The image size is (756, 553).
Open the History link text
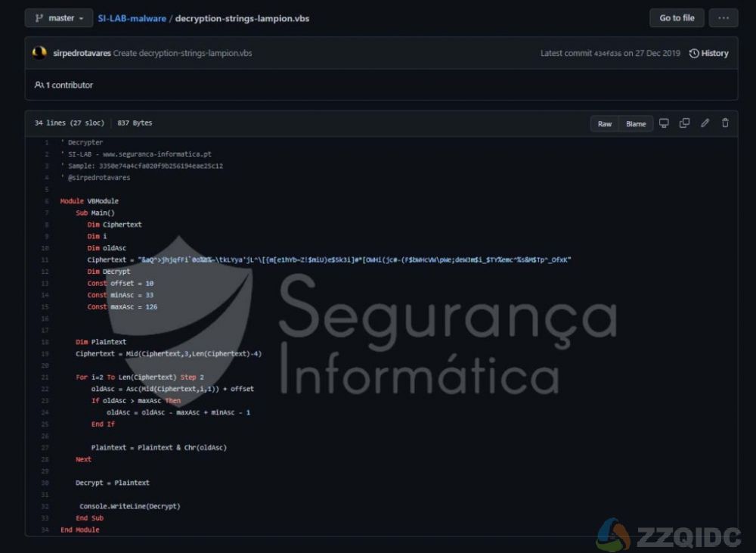714,53
